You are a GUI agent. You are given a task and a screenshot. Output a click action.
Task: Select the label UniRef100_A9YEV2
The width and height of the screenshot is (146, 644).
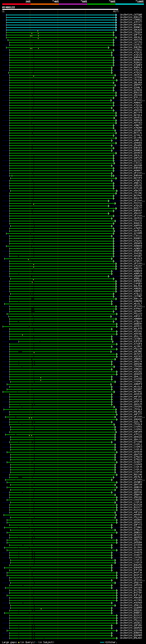pyautogui.click(x=131, y=326)
